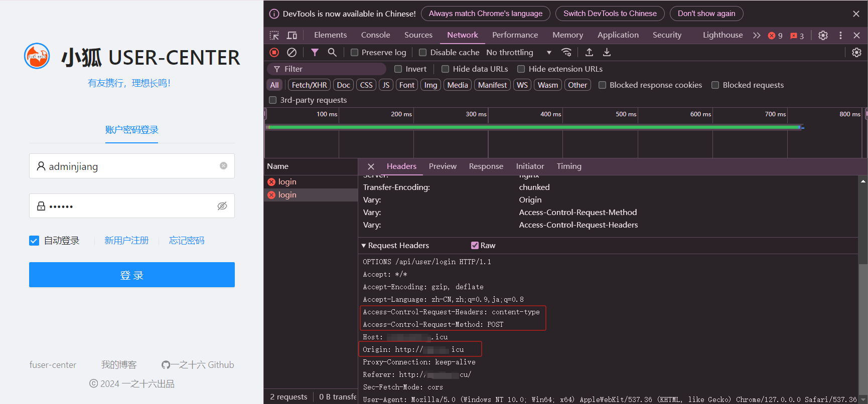Check Hide extension URLs

point(521,69)
